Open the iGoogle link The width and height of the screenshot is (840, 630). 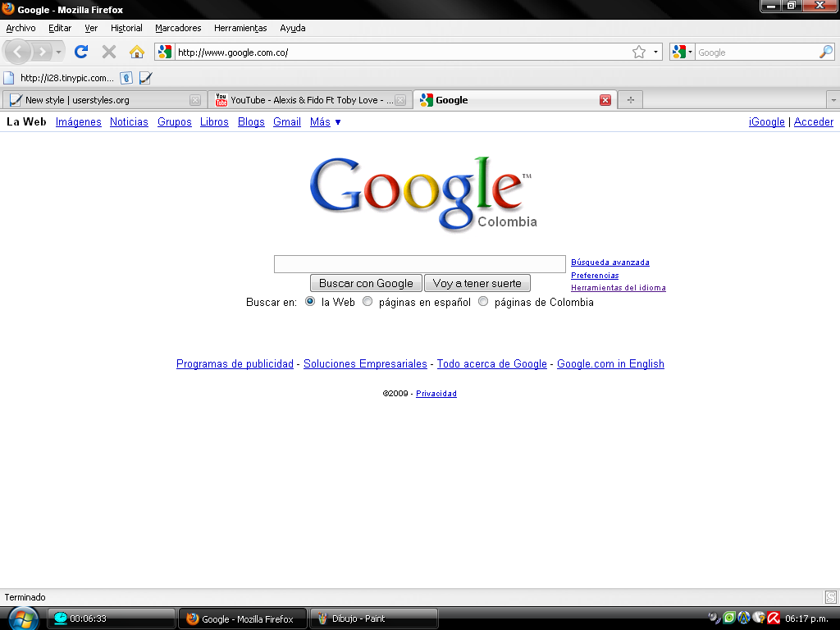(x=767, y=122)
